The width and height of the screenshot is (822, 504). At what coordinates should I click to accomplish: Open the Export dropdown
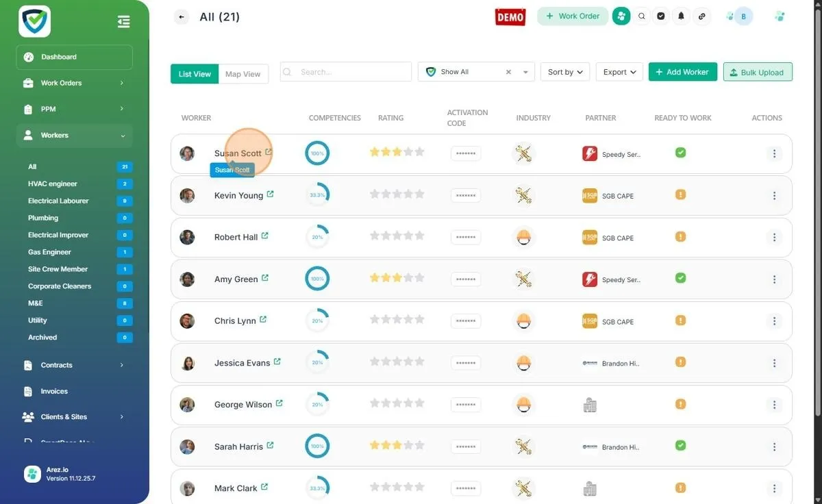pyautogui.click(x=619, y=72)
